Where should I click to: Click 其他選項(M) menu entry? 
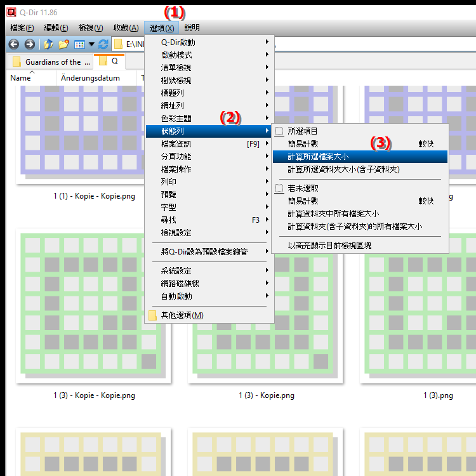click(209, 315)
